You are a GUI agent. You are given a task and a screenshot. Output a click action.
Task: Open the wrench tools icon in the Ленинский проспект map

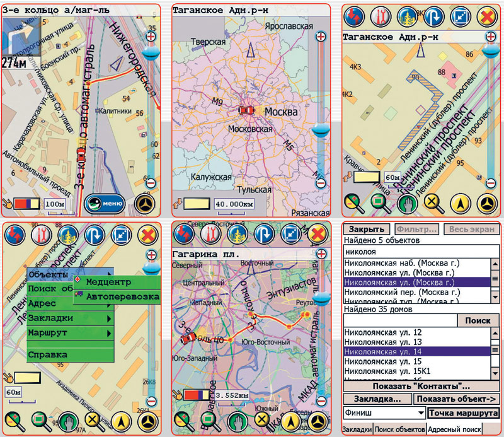click(x=381, y=16)
